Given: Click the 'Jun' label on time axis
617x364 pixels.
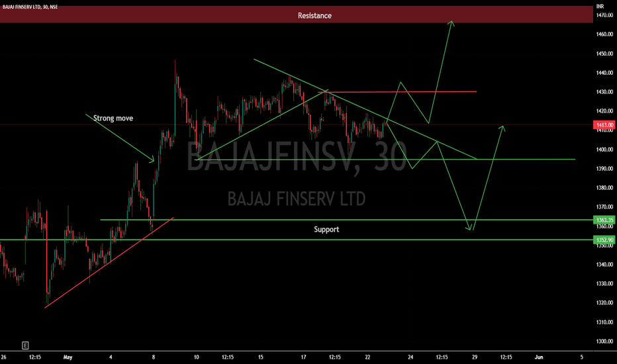Looking at the screenshot, I should click(539, 357).
